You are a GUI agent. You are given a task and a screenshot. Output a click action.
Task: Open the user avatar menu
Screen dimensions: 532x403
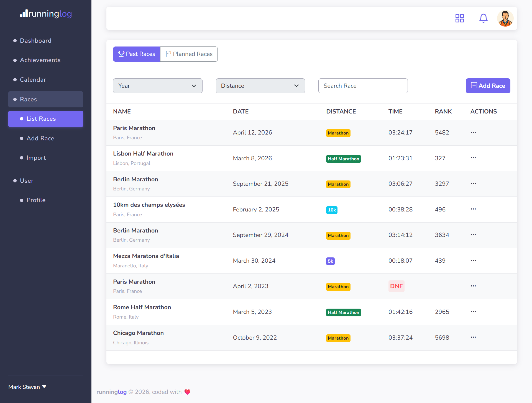(505, 18)
